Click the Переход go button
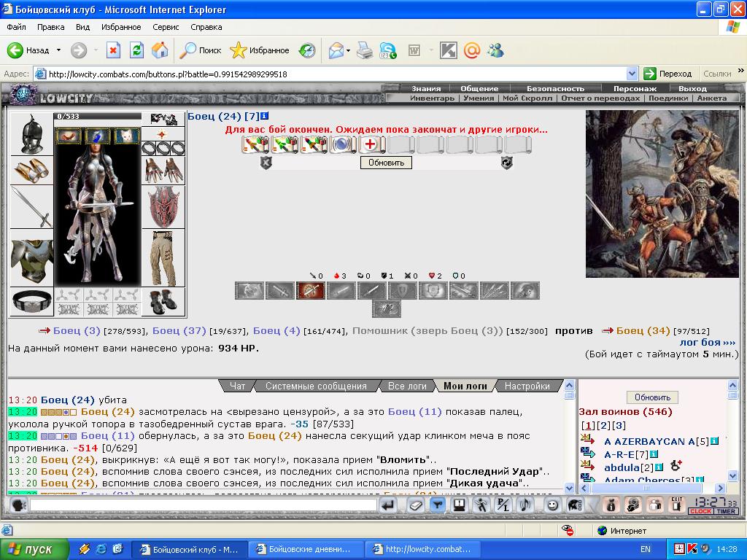This screenshot has width=747, height=560. 668,74
